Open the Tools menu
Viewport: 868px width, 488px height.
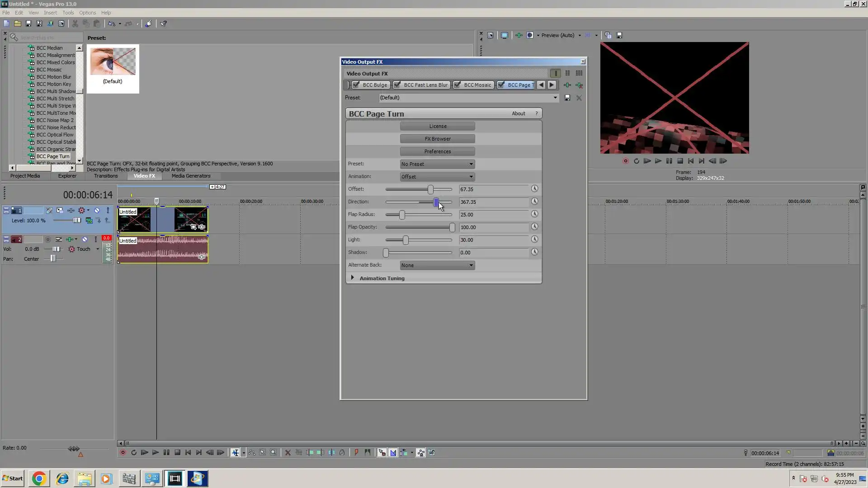(x=68, y=13)
